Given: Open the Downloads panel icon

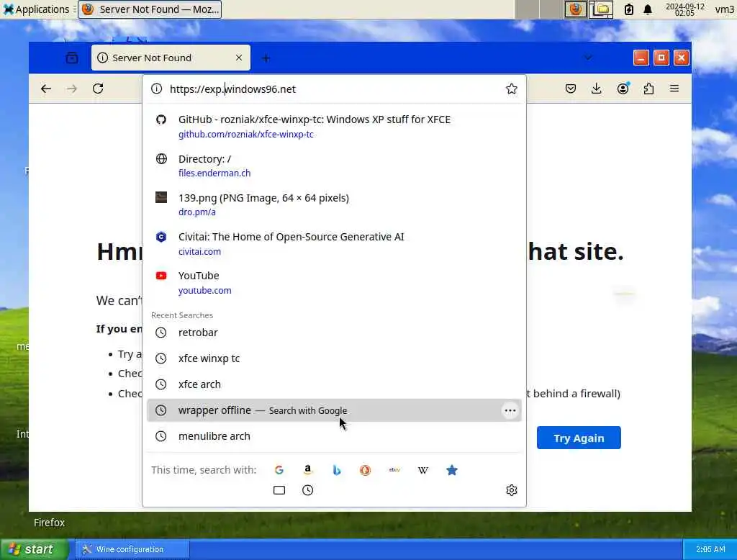Looking at the screenshot, I should pos(597,89).
